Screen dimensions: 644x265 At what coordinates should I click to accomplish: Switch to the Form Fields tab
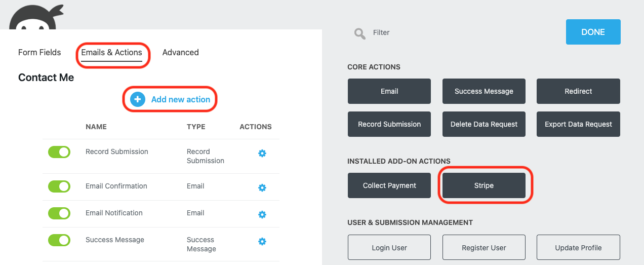click(x=39, y=52)
